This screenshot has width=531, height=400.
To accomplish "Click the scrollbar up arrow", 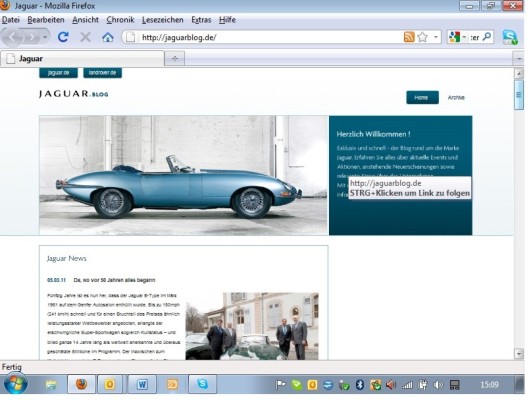I will [519, 73].
